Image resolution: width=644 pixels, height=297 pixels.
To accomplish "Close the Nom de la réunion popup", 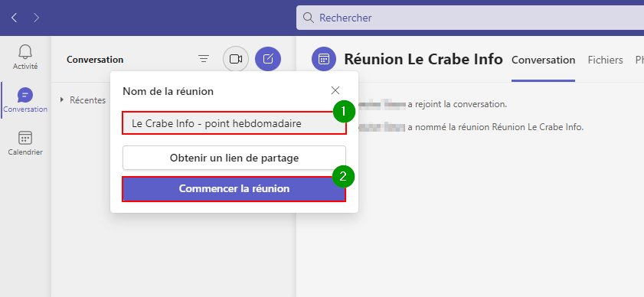I will (x=335, y=90).
